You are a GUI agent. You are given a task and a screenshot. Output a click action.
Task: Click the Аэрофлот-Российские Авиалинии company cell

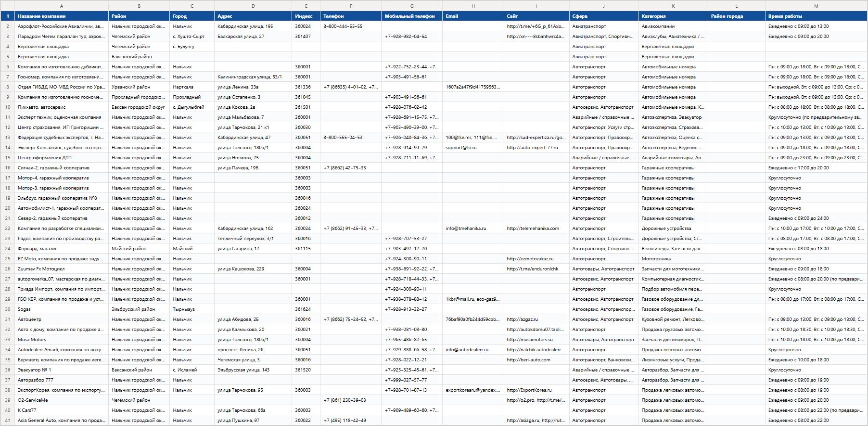click(62, 26)
